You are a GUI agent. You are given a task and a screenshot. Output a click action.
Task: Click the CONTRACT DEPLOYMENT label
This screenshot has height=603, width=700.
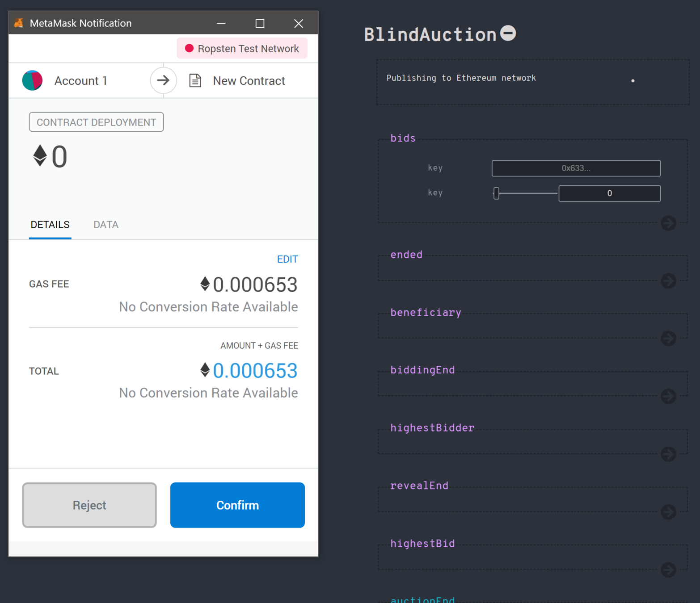pos(96,122)
